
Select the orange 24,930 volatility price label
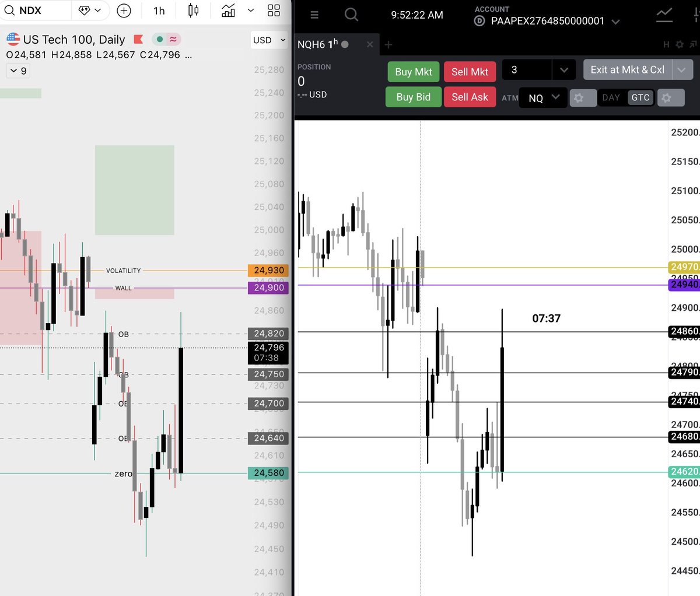[268, 271]
